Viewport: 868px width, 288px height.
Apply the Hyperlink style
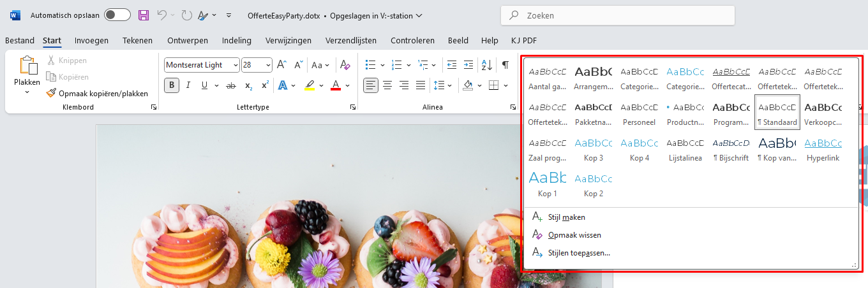pyautogui.click(x=823, y=148)
